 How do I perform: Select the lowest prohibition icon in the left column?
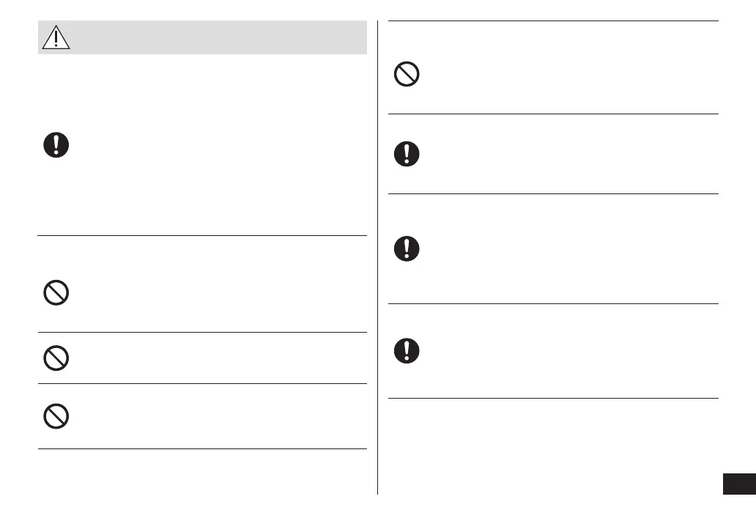(56, 416)
